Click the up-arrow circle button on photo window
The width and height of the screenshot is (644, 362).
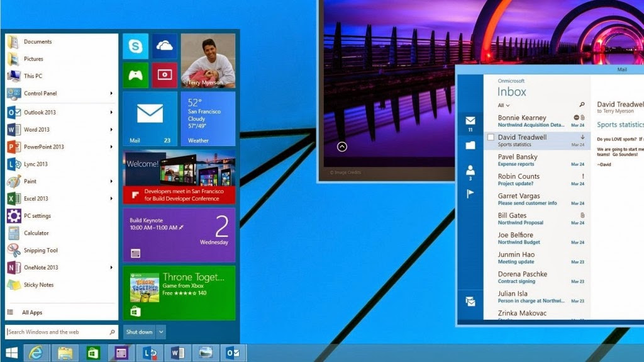pyautogui.click(x=342, y=147)
